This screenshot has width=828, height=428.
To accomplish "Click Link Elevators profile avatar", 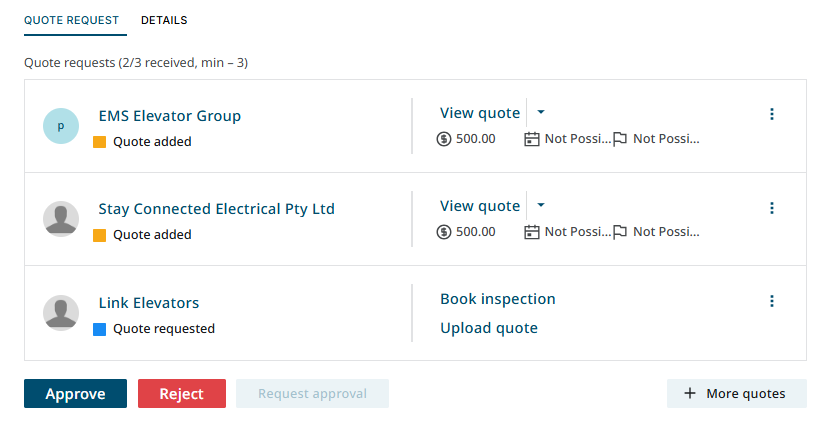I will tap(61, 312).
